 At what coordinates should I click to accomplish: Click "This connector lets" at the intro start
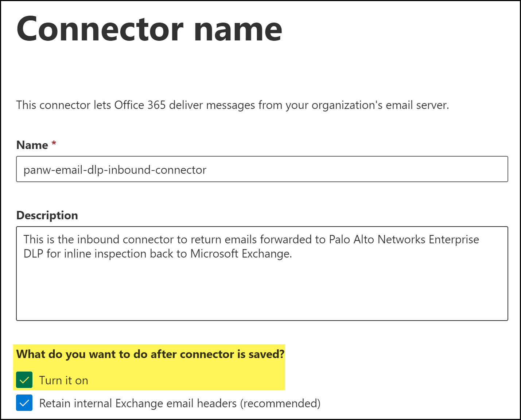tap(53, 105)
